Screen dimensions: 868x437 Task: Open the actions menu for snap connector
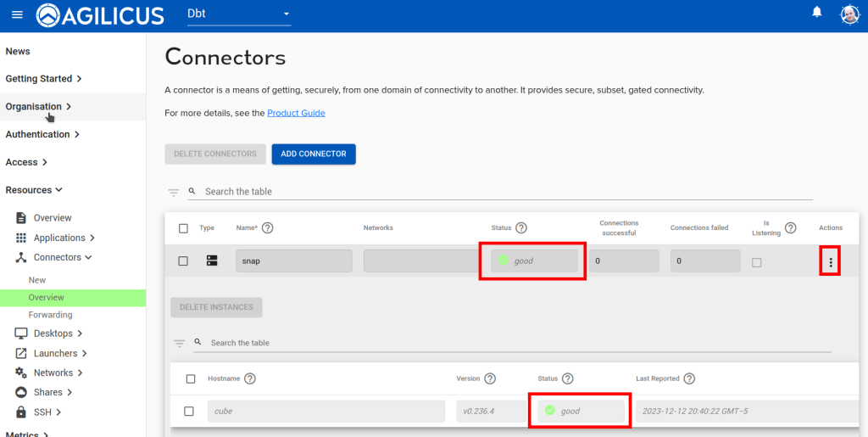830,262
